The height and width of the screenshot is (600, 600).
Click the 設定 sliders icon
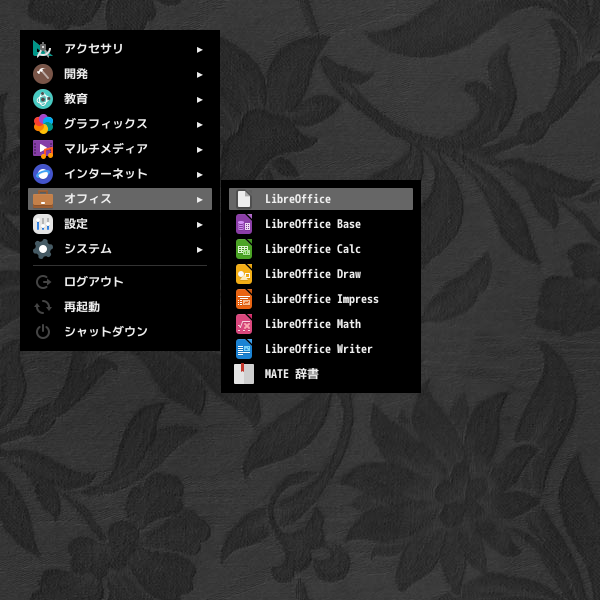tap(43, 224)
